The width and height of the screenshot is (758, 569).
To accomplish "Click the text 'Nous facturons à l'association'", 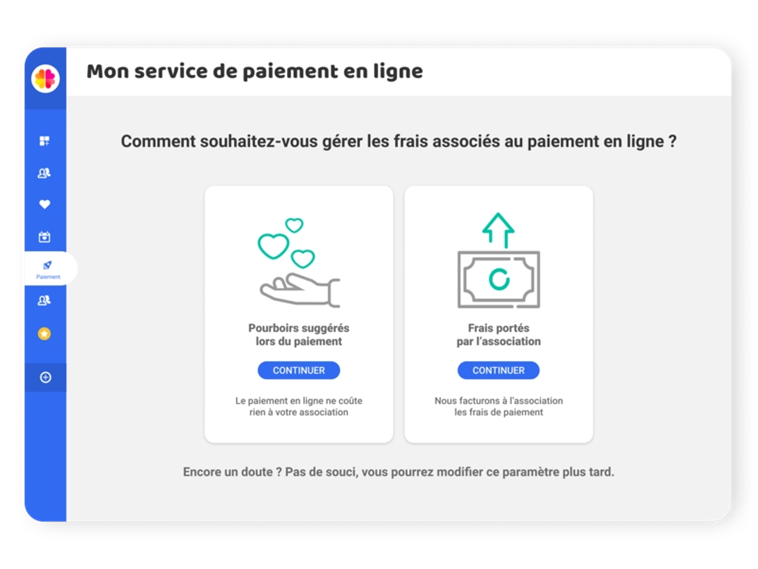I will [498, 406].
